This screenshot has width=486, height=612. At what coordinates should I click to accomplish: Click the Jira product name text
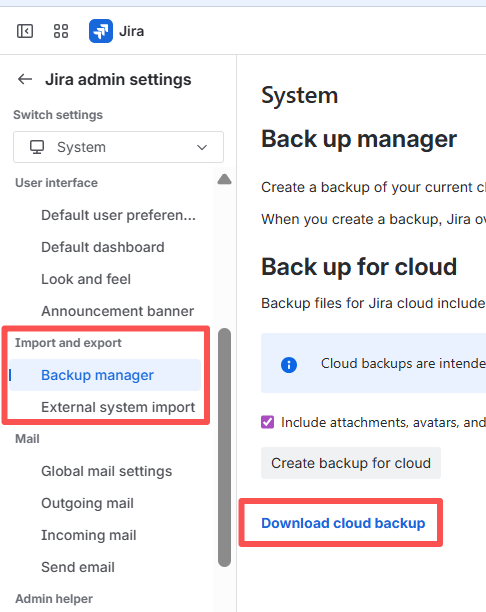(132, 31)
